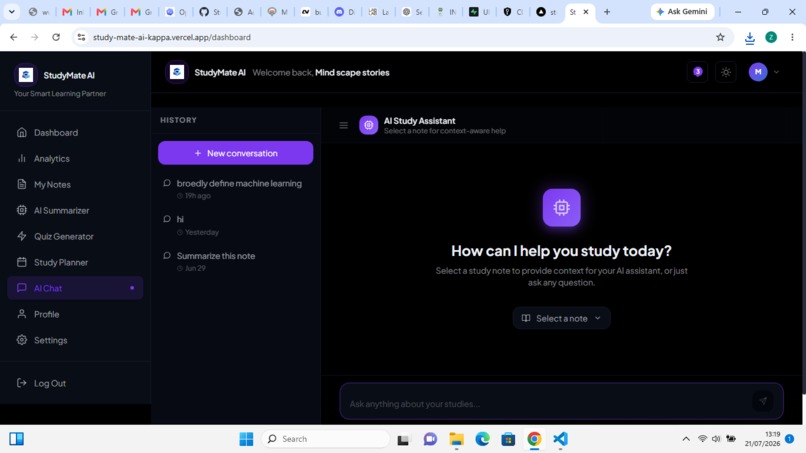Open the 'hi' conversation from history
This screenshot has width=806, height=453.
click(x=235, y=225)
